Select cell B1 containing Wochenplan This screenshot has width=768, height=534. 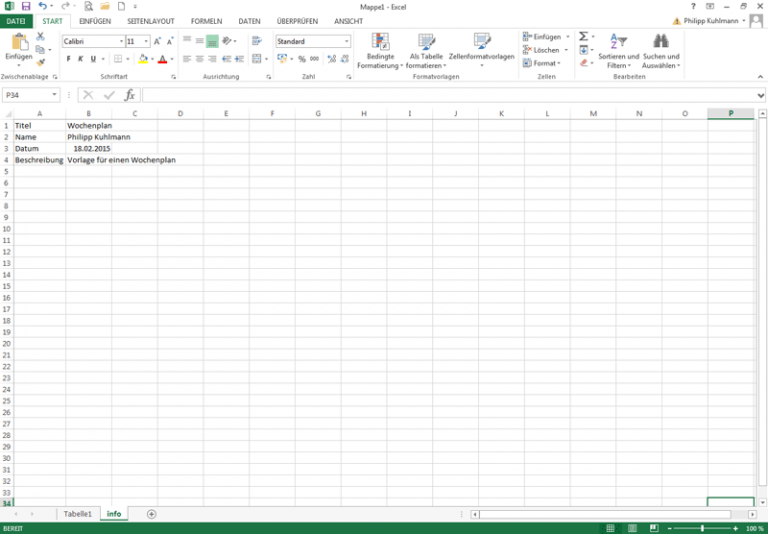point(89,125)
